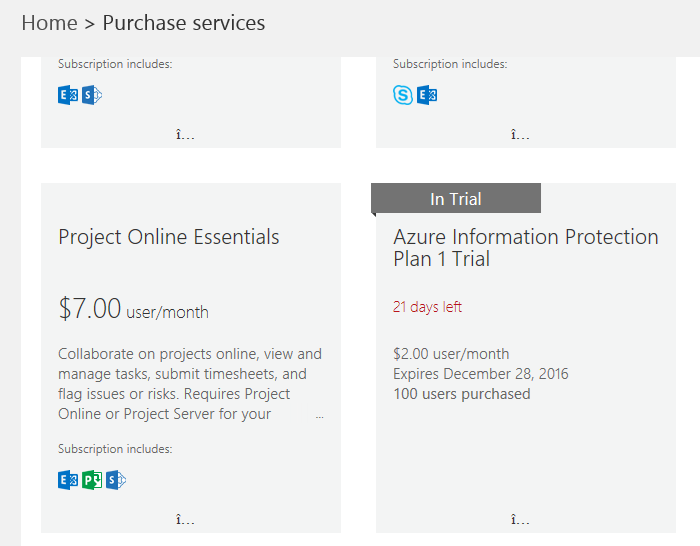Click Skype icon in top-right card
The width and height of the screenshot is (700, 546).
403,95
